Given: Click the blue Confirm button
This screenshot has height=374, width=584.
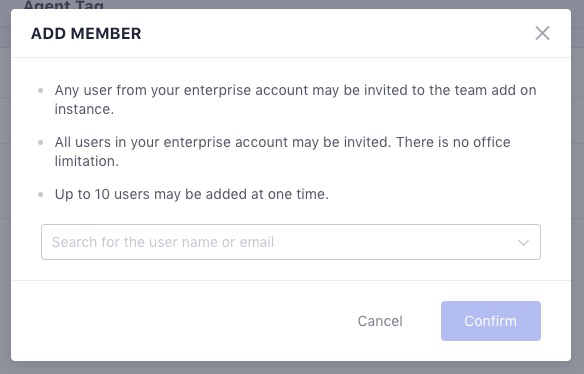Looking at the screenshot, I should point(491,321).
